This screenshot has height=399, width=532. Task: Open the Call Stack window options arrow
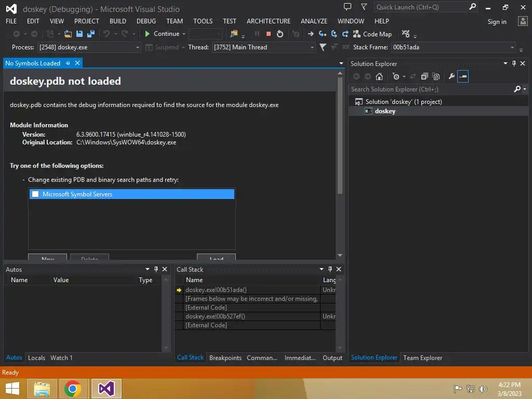(x=321, y=269)
